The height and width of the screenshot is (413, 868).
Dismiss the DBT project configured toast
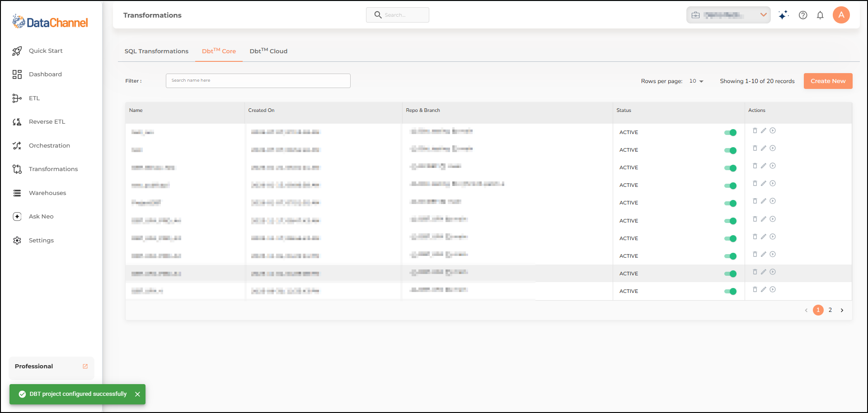click(137, 394)
